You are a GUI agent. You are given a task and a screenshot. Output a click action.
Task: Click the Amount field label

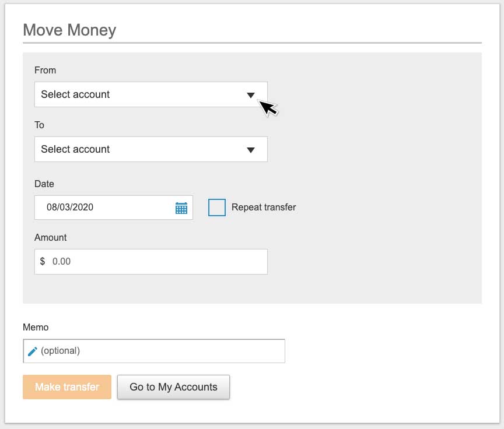pyautogui.click(x=51, y=237)
